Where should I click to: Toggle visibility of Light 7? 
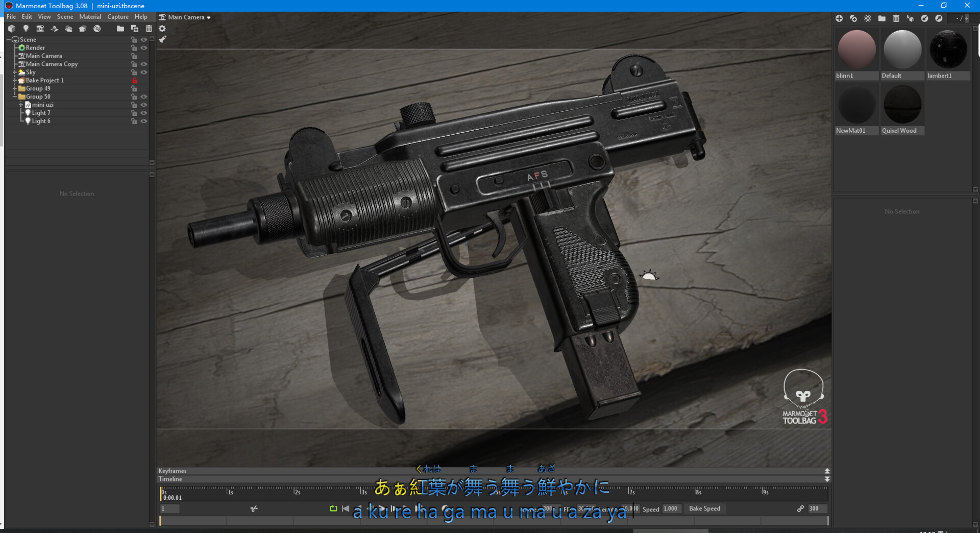point(144,113)
